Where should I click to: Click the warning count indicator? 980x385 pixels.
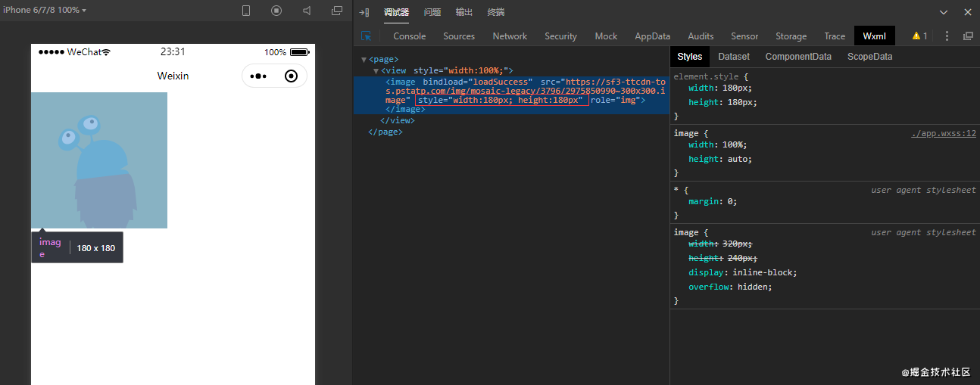point(919,36)
